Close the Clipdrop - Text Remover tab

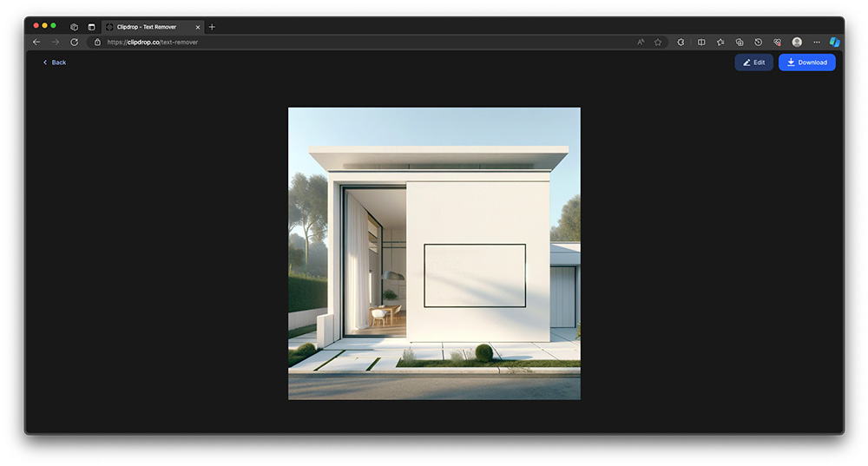pyautogui.click(x=198, y=27)
